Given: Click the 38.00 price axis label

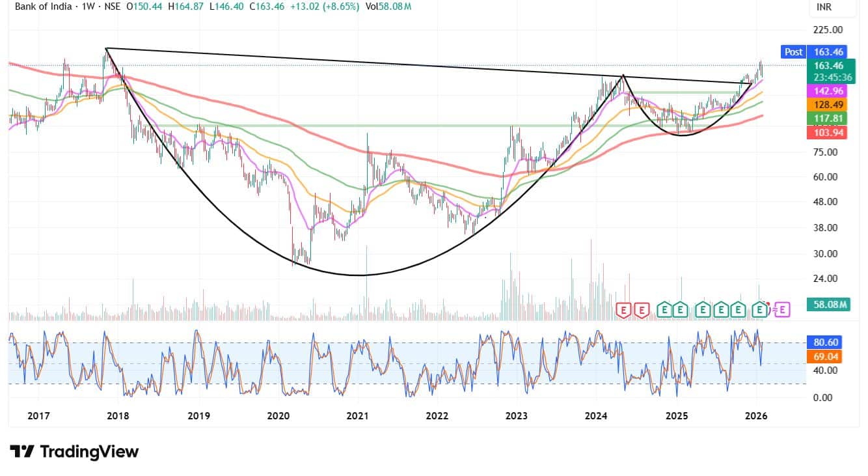Looking at the screenshot, I should pos(826,228).
